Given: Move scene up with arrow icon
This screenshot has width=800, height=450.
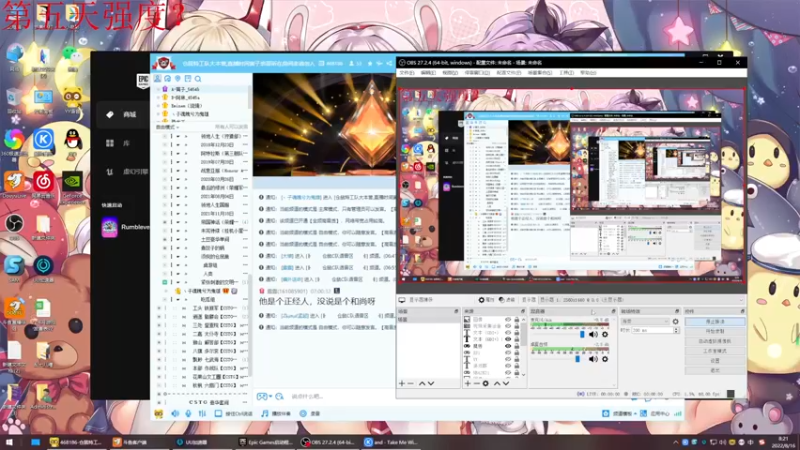Looking at the screenshot, I should tap(422, 383).
